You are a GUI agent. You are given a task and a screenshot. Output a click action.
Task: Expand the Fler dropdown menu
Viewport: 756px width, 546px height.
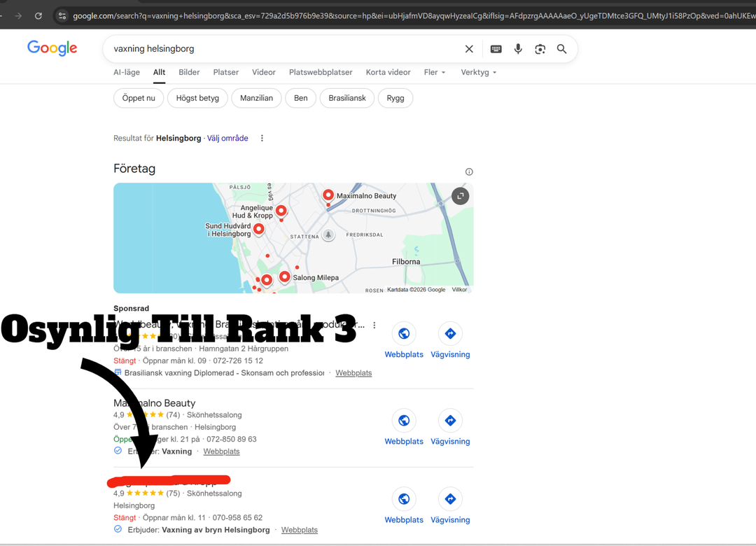point(435,72)
